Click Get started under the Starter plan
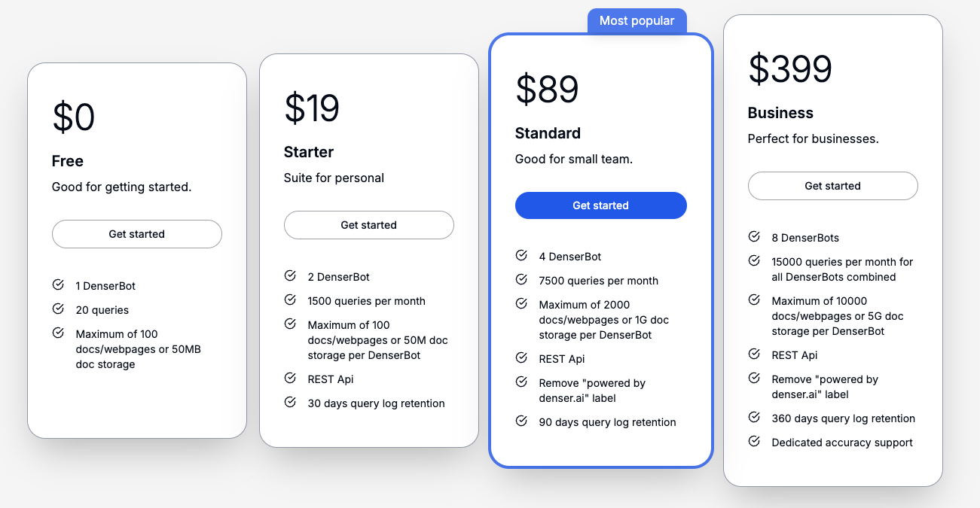The height and width of the screenshot is (508, 980). click(368, 225)
